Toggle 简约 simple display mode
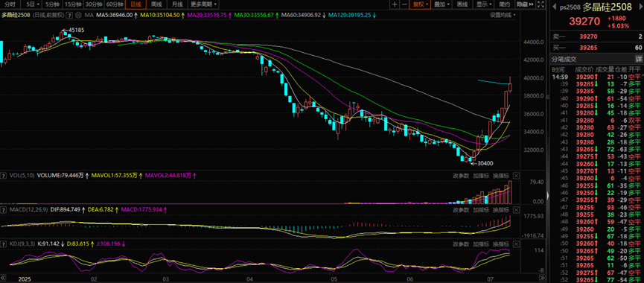 [504, 4]
